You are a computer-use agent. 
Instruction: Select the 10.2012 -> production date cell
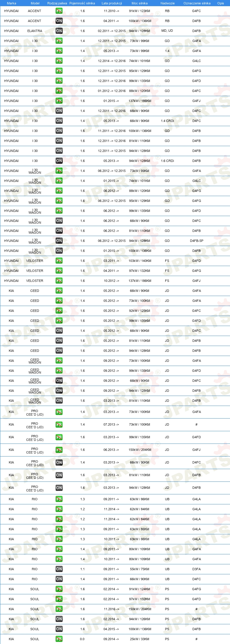pos(111,281)
